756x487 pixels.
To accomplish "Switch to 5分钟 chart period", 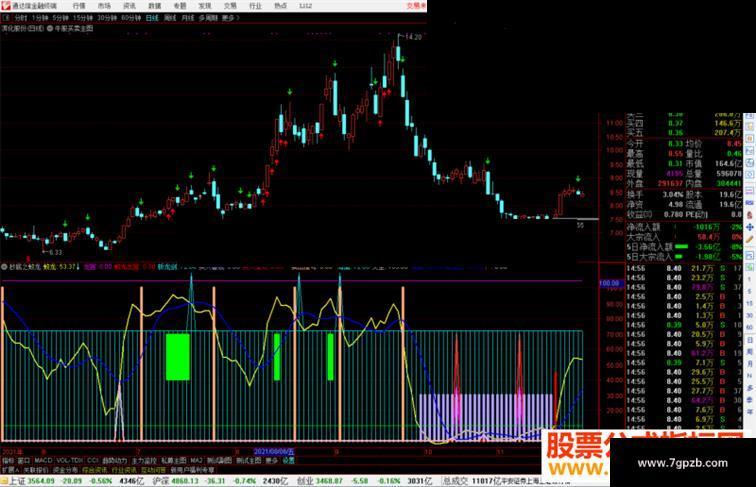I will pos(61,18).
